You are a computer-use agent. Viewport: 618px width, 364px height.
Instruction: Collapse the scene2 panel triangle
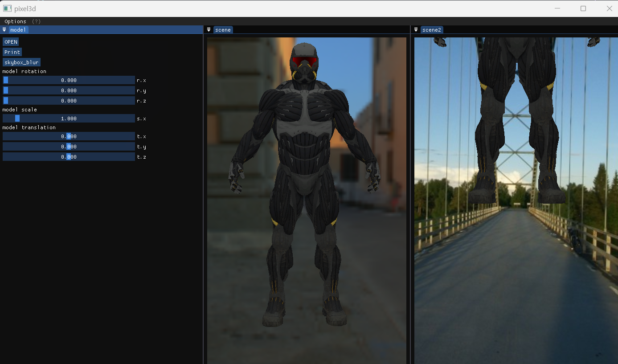pyautogui.click(x=416, y=30)
